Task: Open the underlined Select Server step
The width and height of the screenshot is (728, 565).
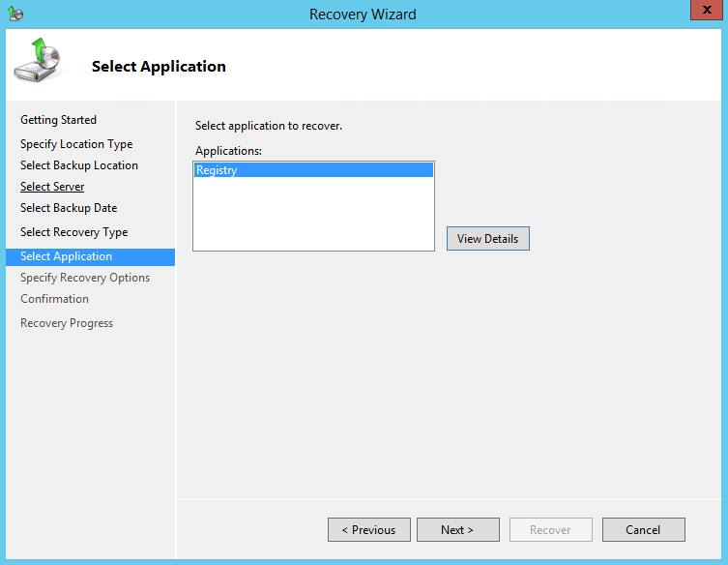Action: coord(52,187)
